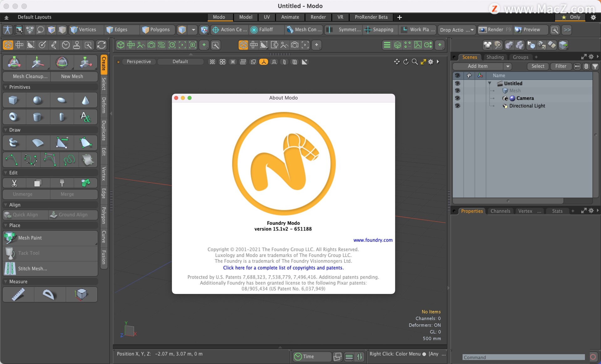Switch to the Shading tab
Viewport: 601px width, 364px height.
coord(495,57)
